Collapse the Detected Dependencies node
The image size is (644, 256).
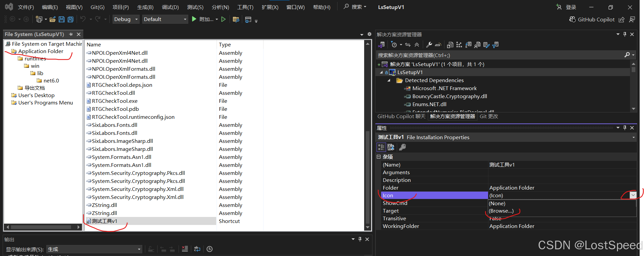tap(389, 80)
